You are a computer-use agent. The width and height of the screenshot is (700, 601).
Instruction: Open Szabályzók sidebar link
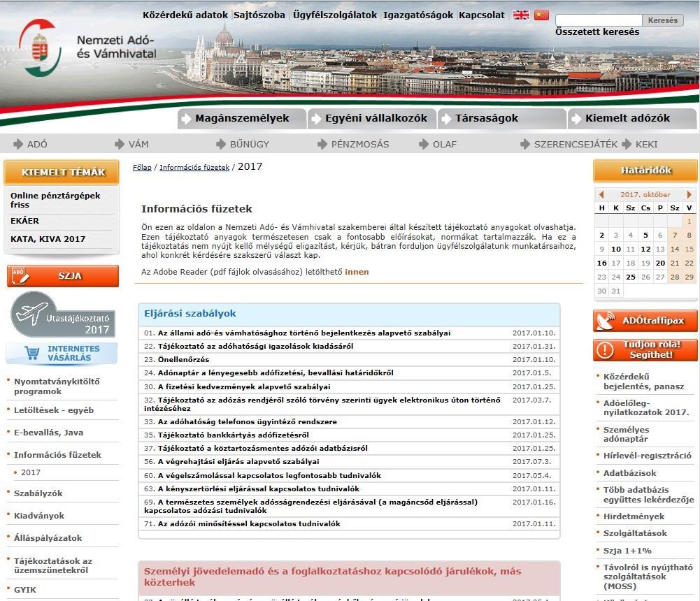tap(38, 493)
